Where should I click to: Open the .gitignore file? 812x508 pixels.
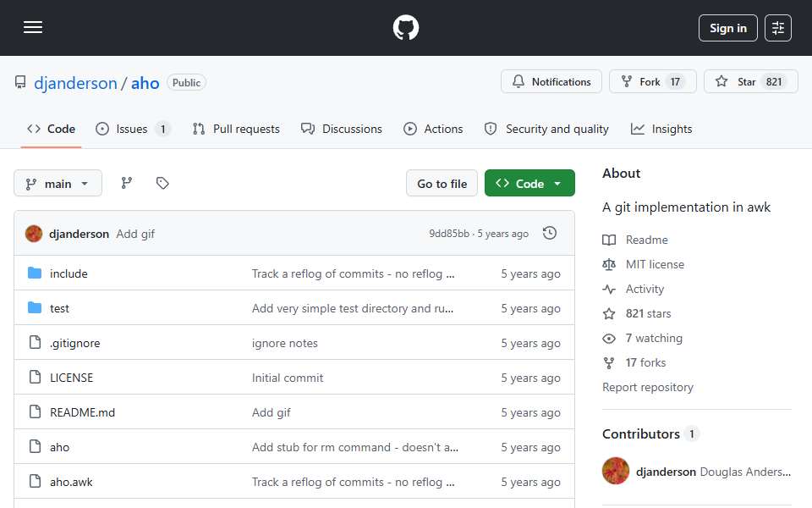click(x=75, y=343)
